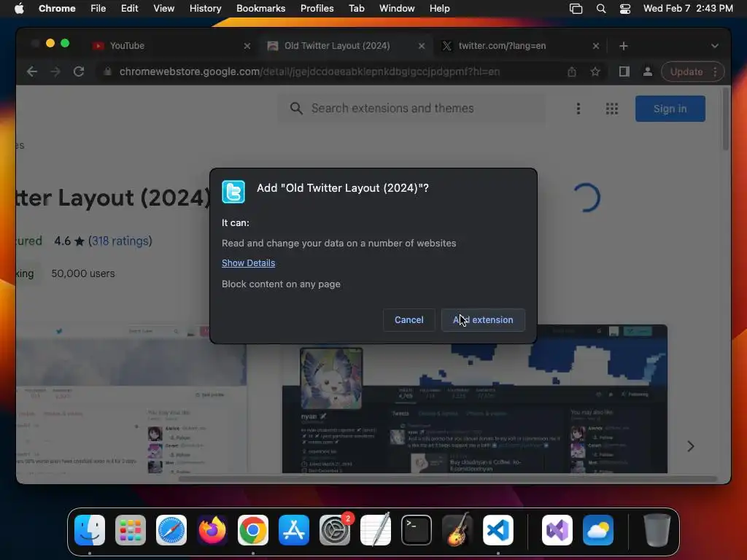Click the date and time in the menu bar
Viewport: 747px width, 560px height.
688,9
